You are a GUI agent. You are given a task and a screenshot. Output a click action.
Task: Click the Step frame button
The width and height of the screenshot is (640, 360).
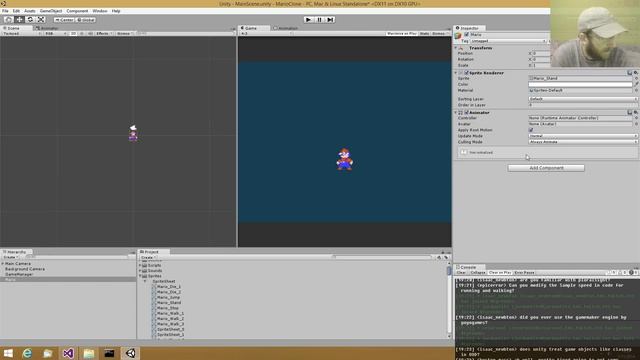click(x=330, y=20)
